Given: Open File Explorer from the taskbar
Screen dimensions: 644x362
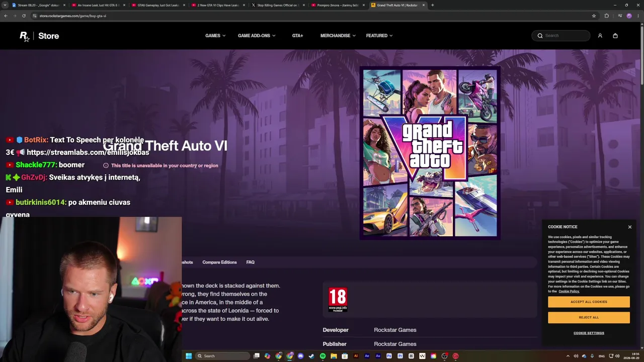Looking at the screenshot, I should point(334,356).
